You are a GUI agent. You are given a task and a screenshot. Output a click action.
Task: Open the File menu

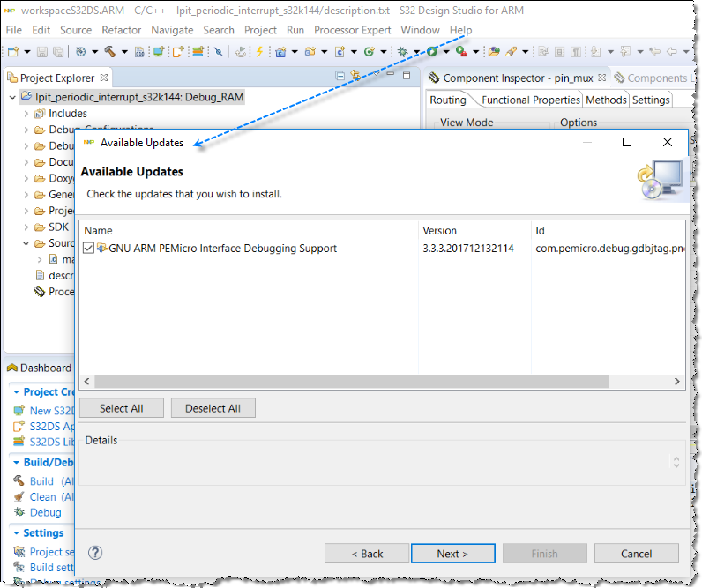point(13,30)
